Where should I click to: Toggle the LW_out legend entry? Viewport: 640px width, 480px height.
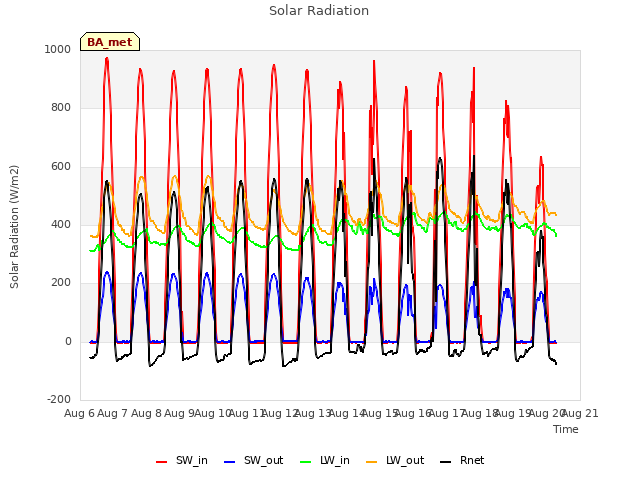[395, 460]
